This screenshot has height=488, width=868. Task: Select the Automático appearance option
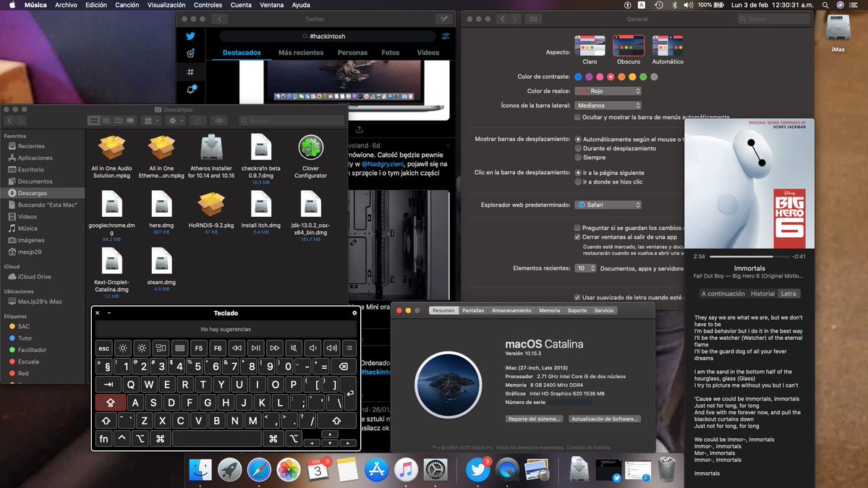click(668, 50)
